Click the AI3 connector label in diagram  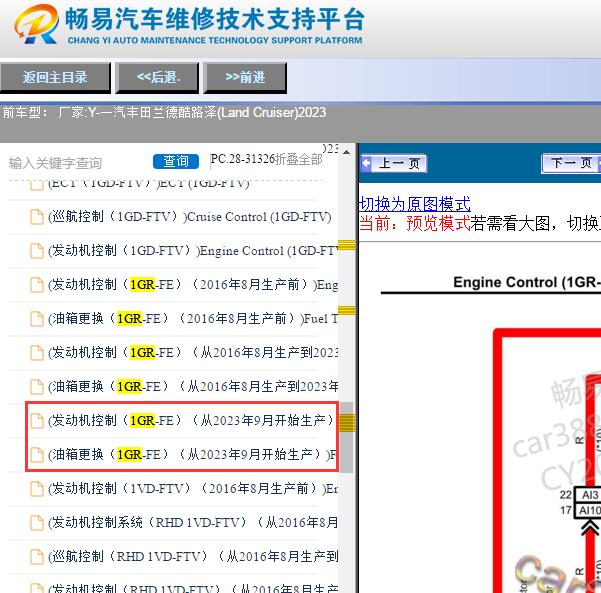[589, 495]
